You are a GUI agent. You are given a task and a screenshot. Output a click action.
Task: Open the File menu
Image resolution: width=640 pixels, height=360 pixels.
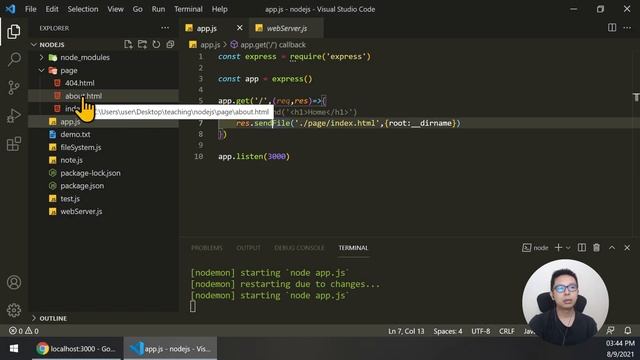(31, 9)
